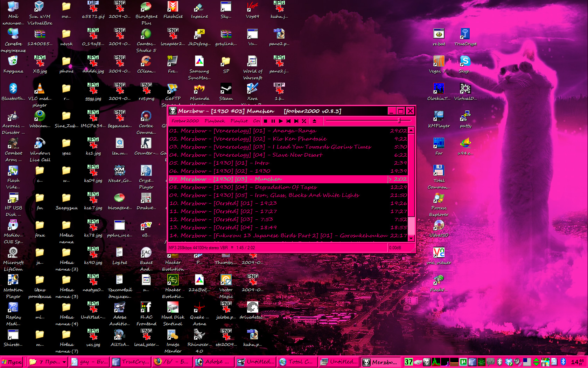This screenshot has width=588, height=368.
Task: Click the playlist scrollbar up arrow
Action: pyautogui.click(x=411, y=130)
